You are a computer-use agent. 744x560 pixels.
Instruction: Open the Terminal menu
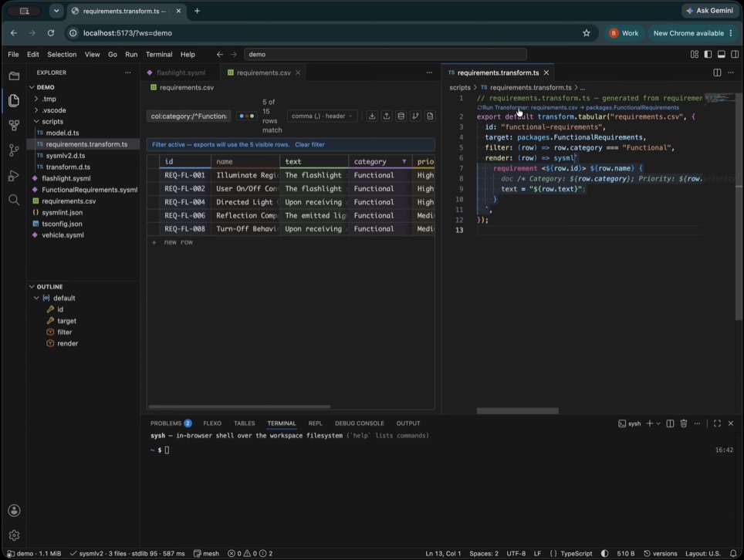click(159, 55)
